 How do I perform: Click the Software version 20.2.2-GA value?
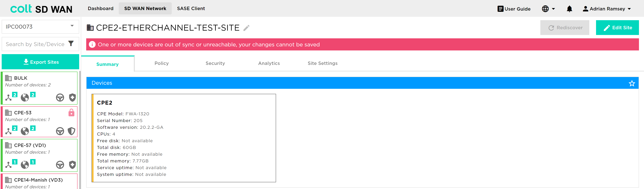point(151,127)
